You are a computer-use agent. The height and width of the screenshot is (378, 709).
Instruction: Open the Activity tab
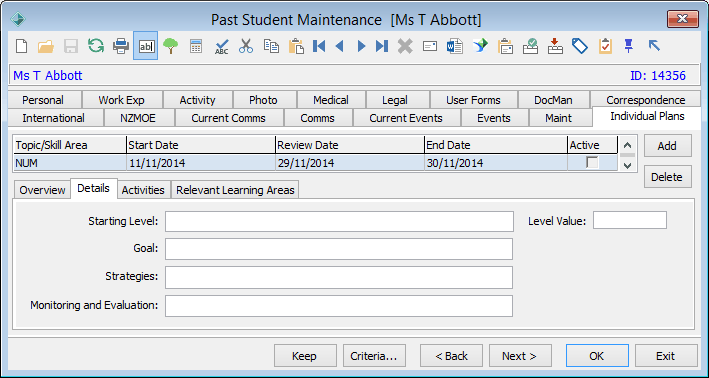coord(197,100)
